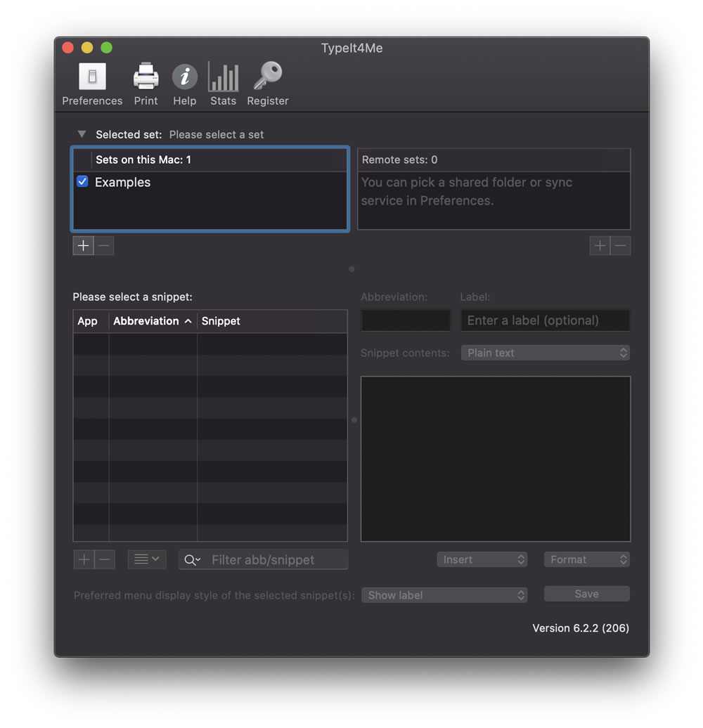Minimize the window with yellow button

click(x=87, y=48)
